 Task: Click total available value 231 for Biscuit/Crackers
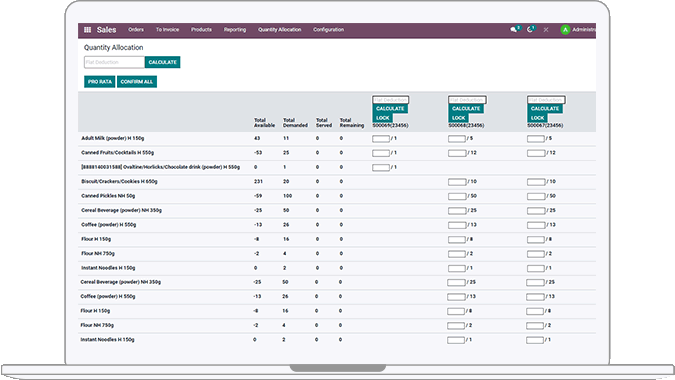point(258,182)
